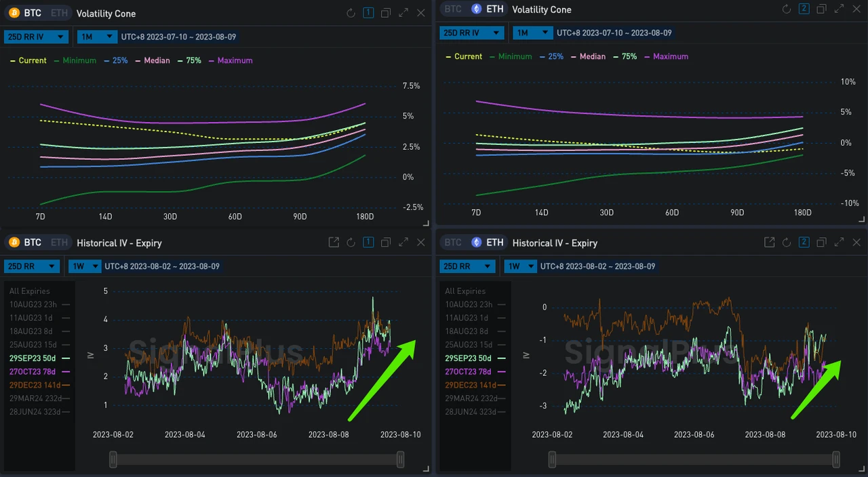
Task: Toggle Median line in BTC Volatility Cone legend
Action: tap(153, 60)
